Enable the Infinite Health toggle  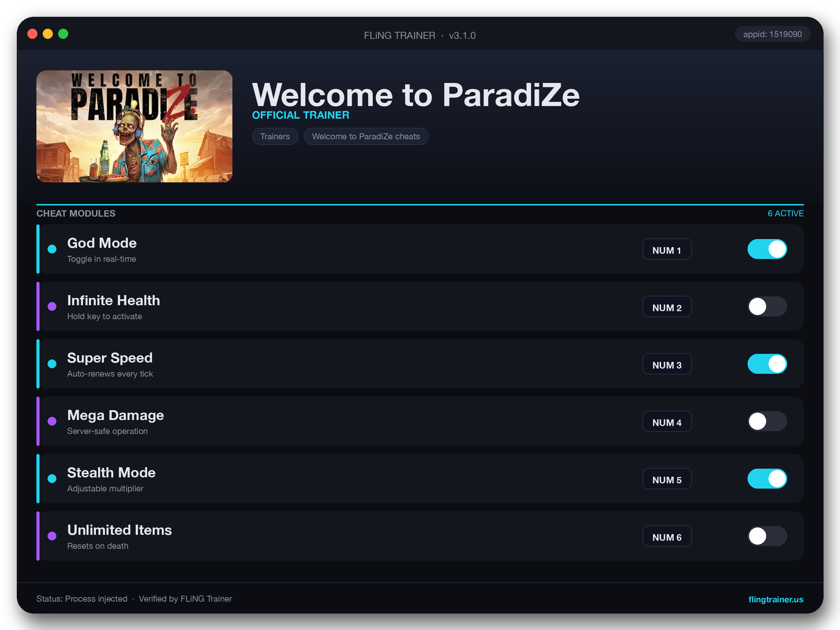pyautogui.click(x=767, y=307)
